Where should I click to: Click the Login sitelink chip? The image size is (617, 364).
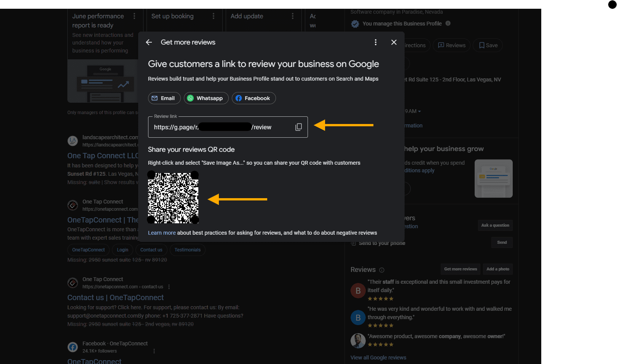point(123,250)
